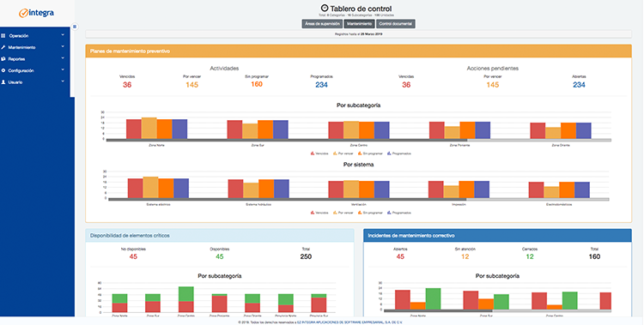Select the Control documental button
The width and height of the screenshot is (644, 325).
[396, 24]
